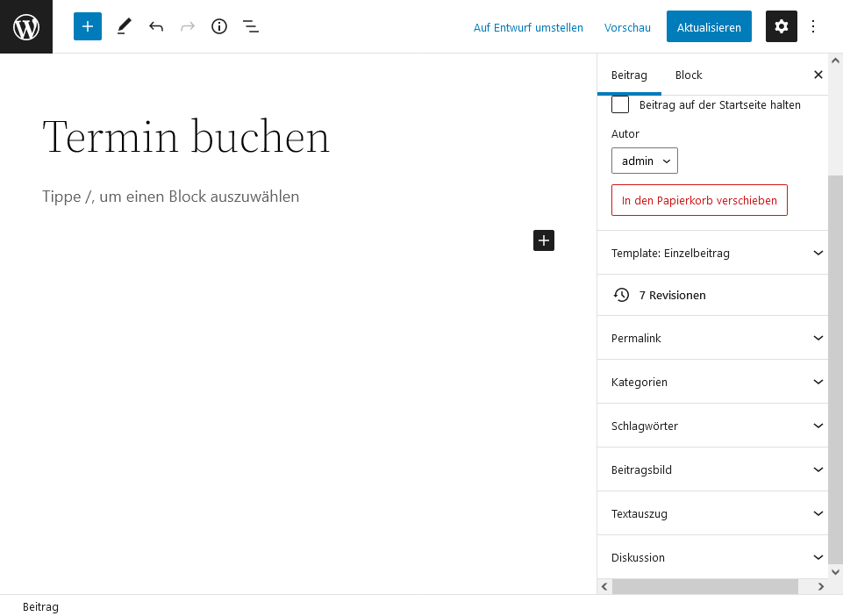Toggle the settings gear sidebar button
Screen dimensions: 843x616
point(782,26)
